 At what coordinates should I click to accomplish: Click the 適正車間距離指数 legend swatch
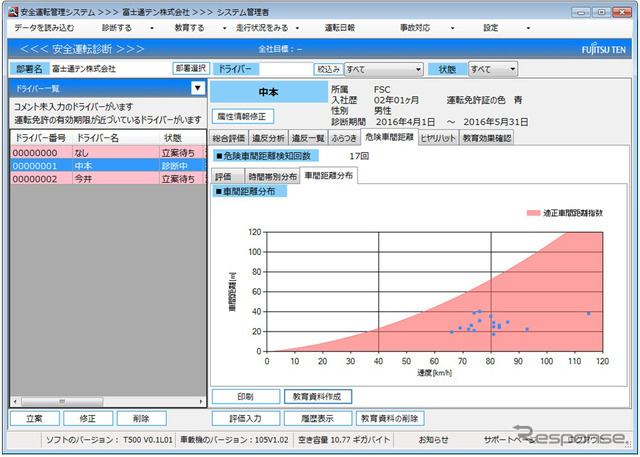pos(533,213)
